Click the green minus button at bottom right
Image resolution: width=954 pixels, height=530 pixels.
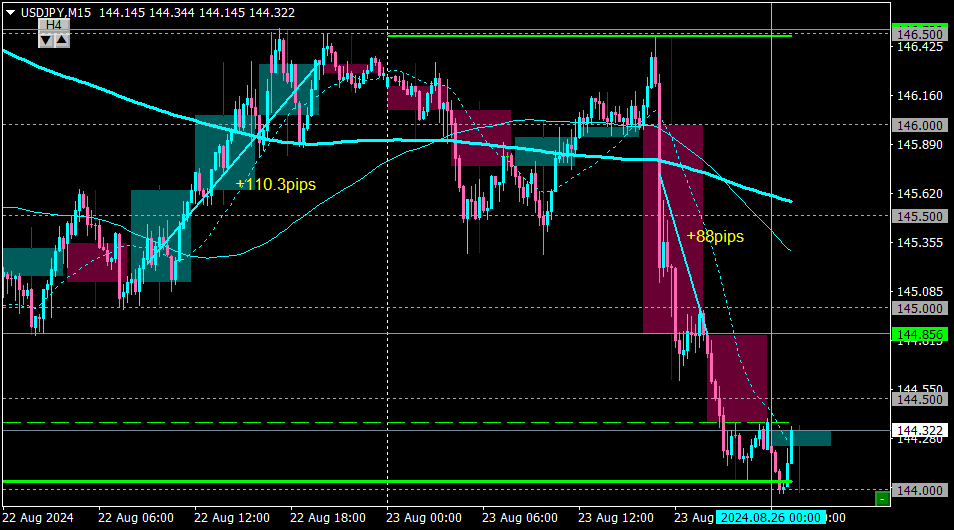[x=882, y=499]
